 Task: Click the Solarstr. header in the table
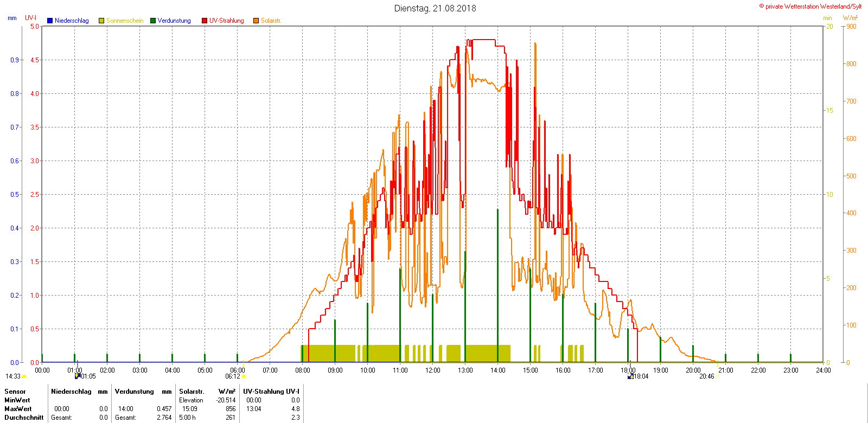tap(192, 392)
